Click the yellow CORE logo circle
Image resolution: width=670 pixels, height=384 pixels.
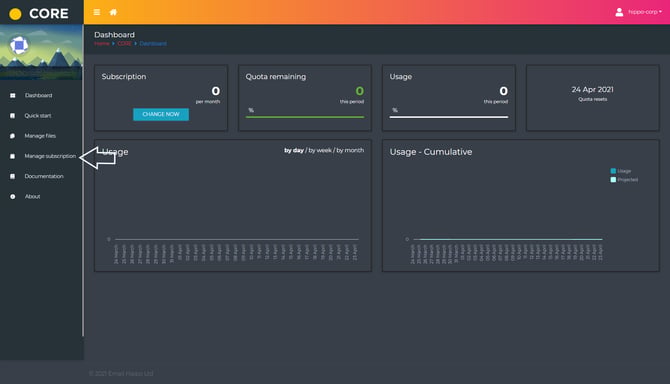point(15,14)
